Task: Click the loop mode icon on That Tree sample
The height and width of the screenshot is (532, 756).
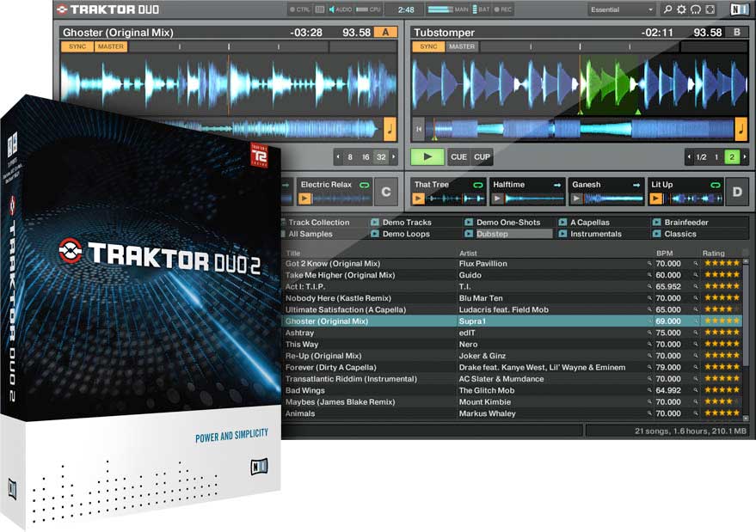Action: (478, 185)
